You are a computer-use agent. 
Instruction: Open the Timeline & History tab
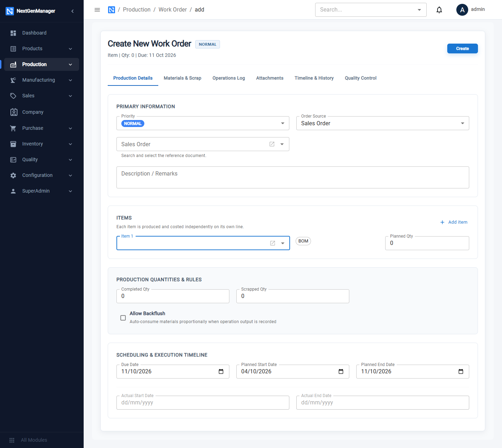click(314, 78)
